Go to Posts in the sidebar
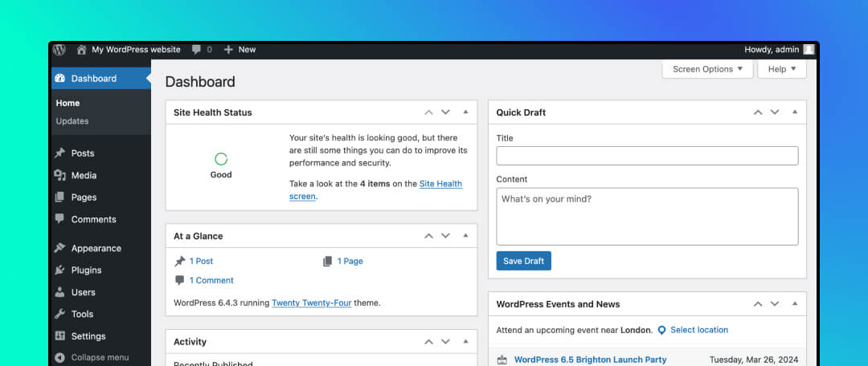Image resolution: width=868 pixels, height=366 pixels. 83,153
